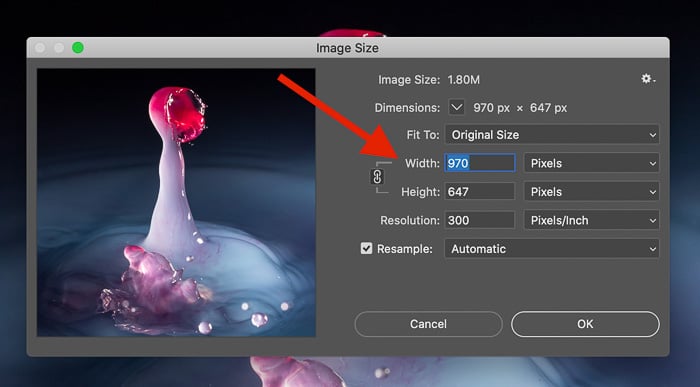Confirm with the OK button
Screen dimensions: 700x387
coord(585,324)
